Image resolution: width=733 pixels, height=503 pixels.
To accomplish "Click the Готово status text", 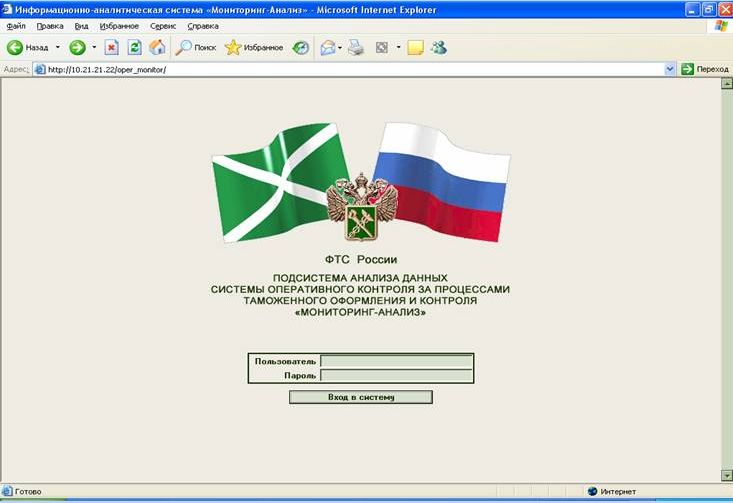I will (28, 492).
